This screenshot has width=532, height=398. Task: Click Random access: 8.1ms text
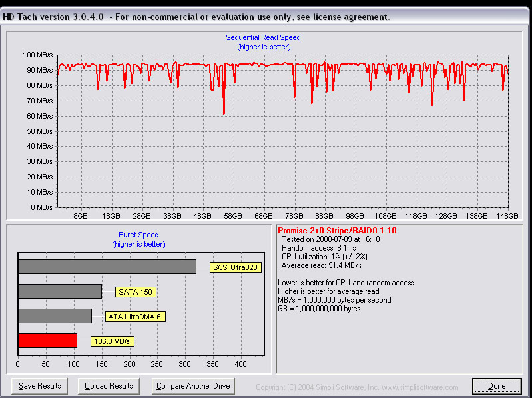click(318, 248)
